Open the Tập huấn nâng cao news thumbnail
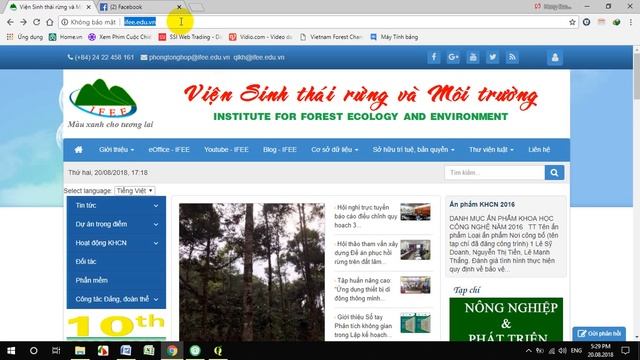Image resolution: width=640 pixels, height=360 pixels. pyautogui.click(x=415, y=285)
